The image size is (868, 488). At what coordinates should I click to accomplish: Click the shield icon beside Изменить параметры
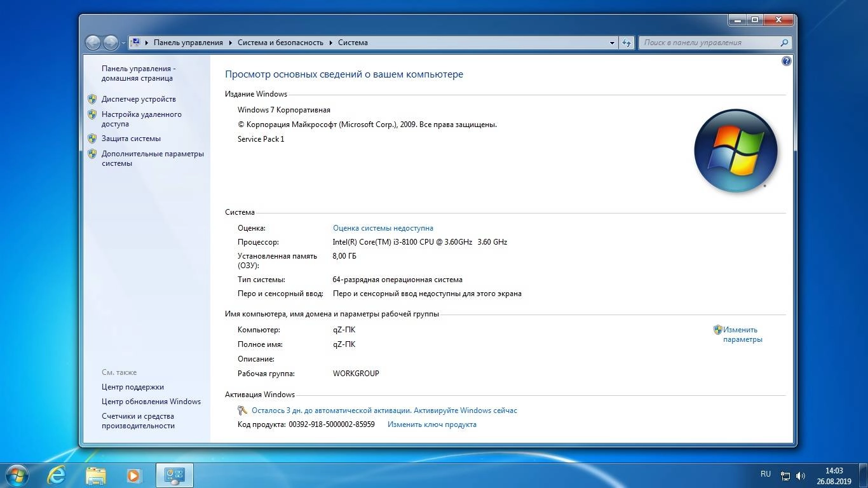(x=717, y=330)
